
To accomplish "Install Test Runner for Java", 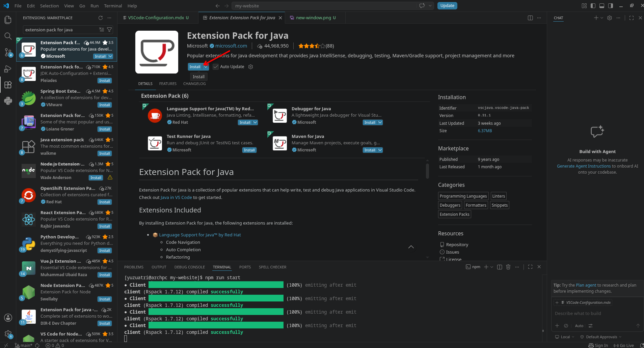I will click(x=249, y=150).
